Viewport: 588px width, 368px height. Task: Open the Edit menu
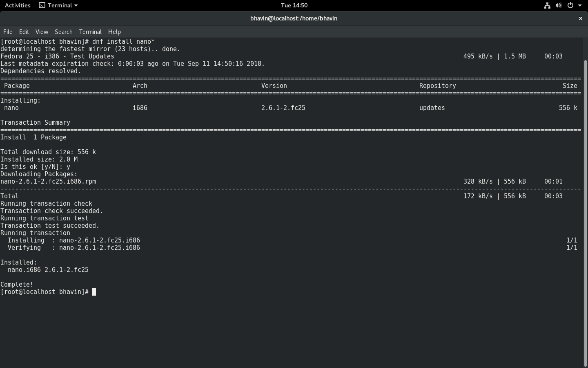[24, 32]
